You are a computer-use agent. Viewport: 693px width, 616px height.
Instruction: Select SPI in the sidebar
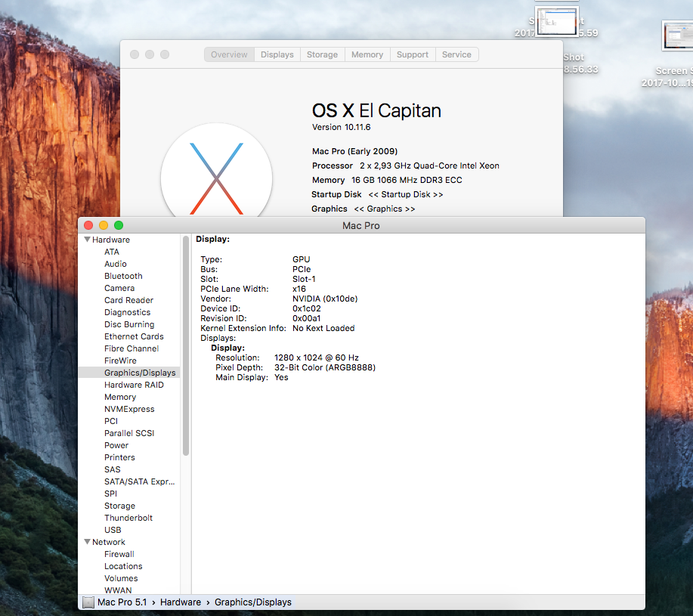coord(110,494)
